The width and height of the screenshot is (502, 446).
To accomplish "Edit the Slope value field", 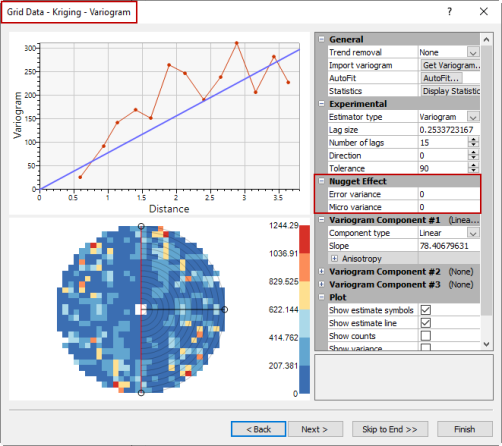I will tap(449, 246).
